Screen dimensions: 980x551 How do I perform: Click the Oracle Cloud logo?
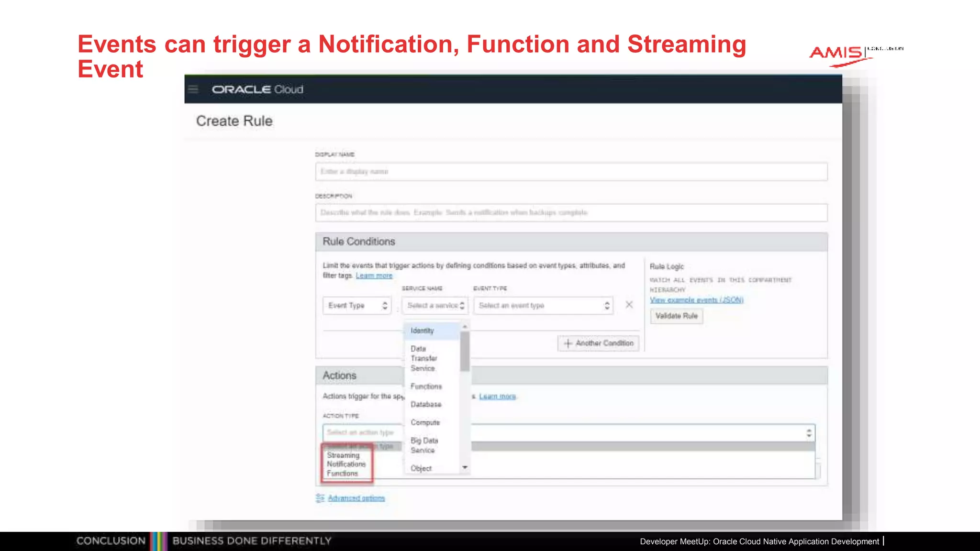point(257,89)
